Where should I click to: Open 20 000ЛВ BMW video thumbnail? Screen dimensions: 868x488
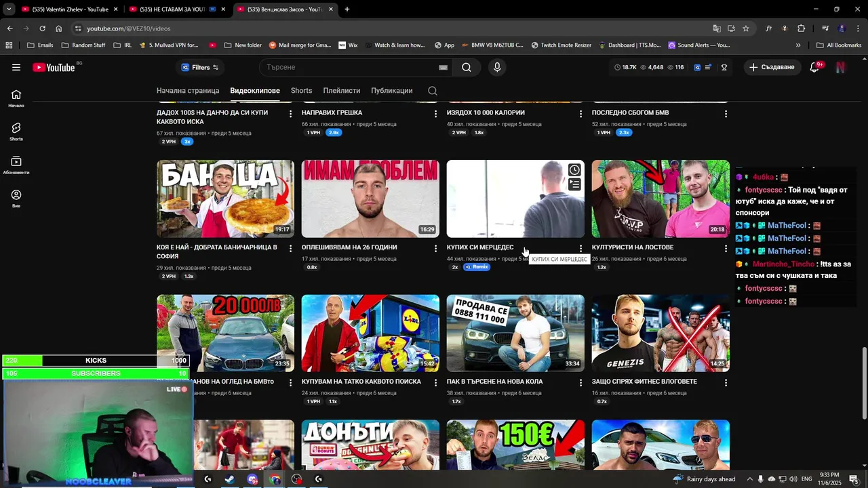coord(225,333)
